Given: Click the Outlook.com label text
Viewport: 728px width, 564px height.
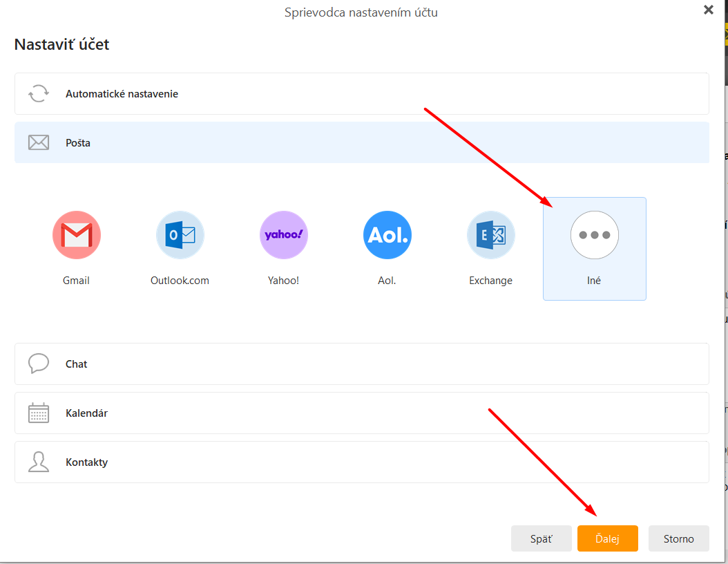Looking at the screenshot, I should [x=180, y=281].
